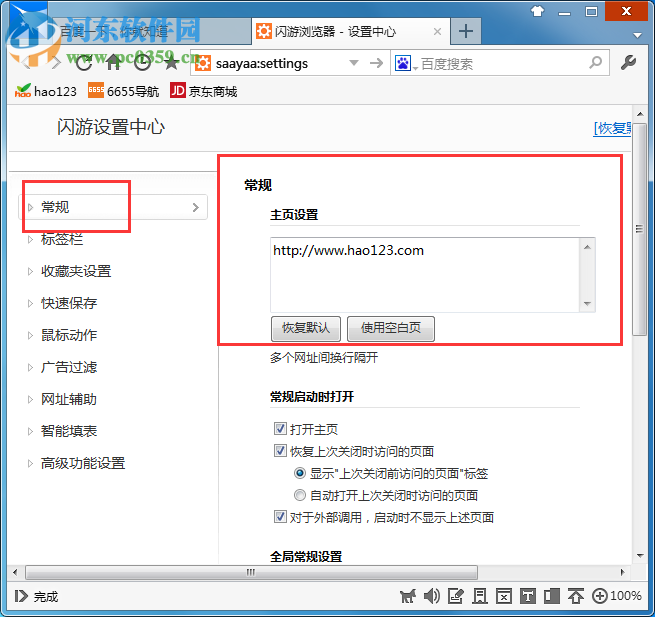Close the 设置中心 tab
655x617 pixels.
tap(437, 31)
